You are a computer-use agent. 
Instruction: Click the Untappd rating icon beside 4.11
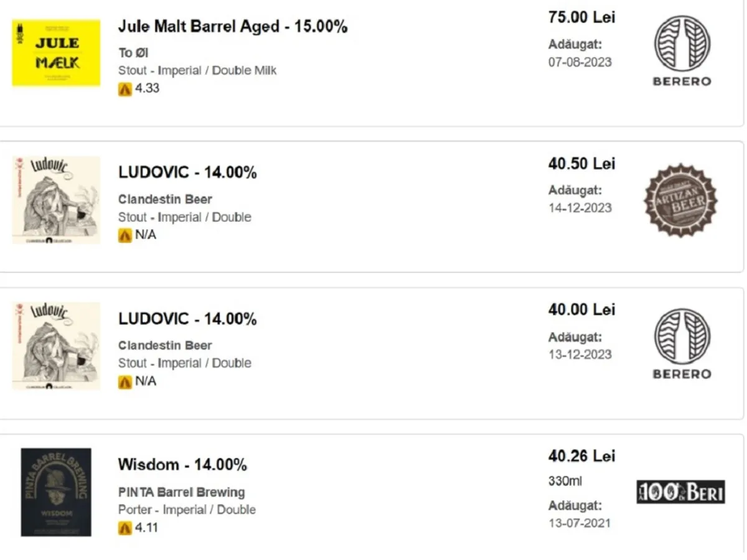point(125,528)
